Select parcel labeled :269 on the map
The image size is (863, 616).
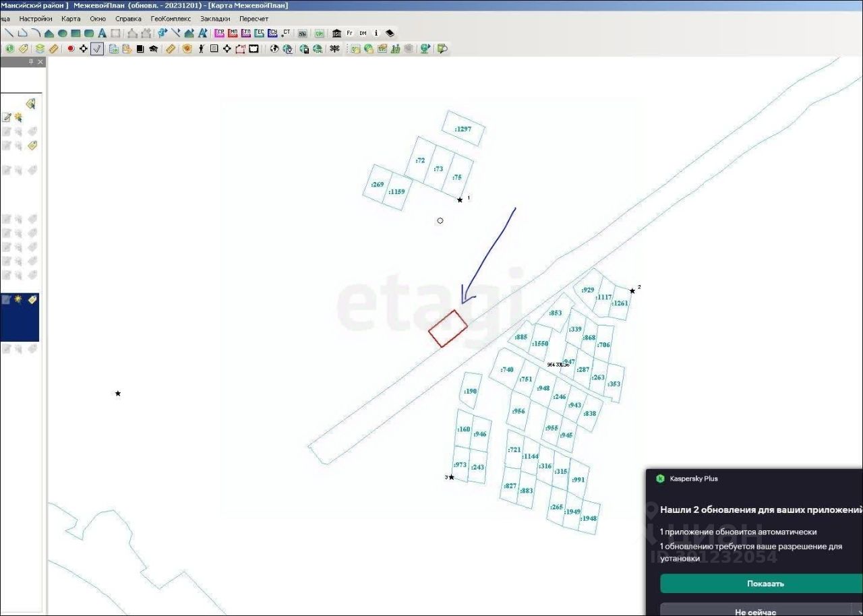378,185
